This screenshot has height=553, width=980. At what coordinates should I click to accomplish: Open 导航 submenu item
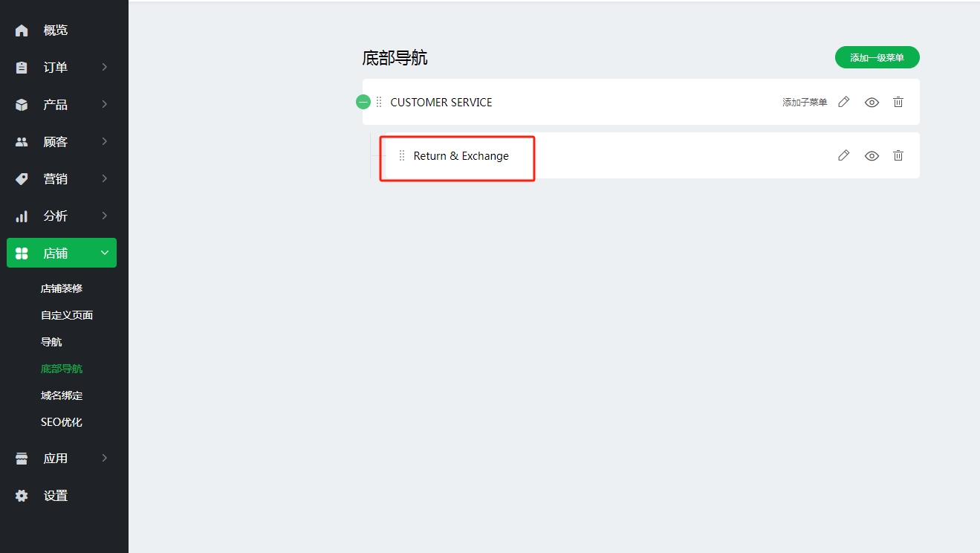click(51, 342)
